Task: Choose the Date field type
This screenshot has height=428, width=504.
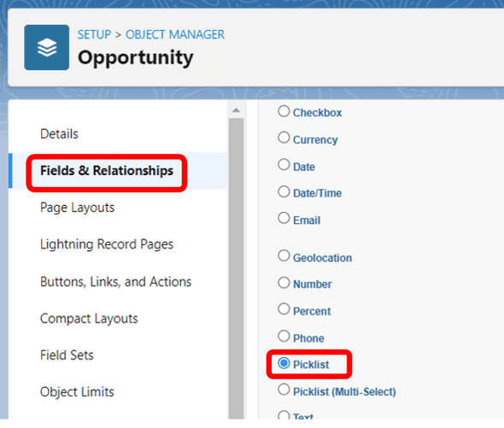Action: (x=284, y=165)
